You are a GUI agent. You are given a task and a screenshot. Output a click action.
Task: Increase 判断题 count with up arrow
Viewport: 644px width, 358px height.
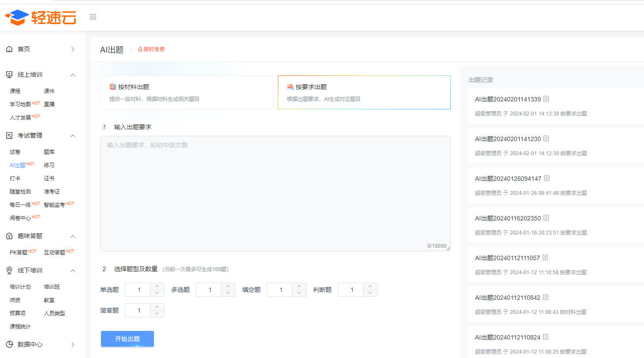tap(370, 286)
